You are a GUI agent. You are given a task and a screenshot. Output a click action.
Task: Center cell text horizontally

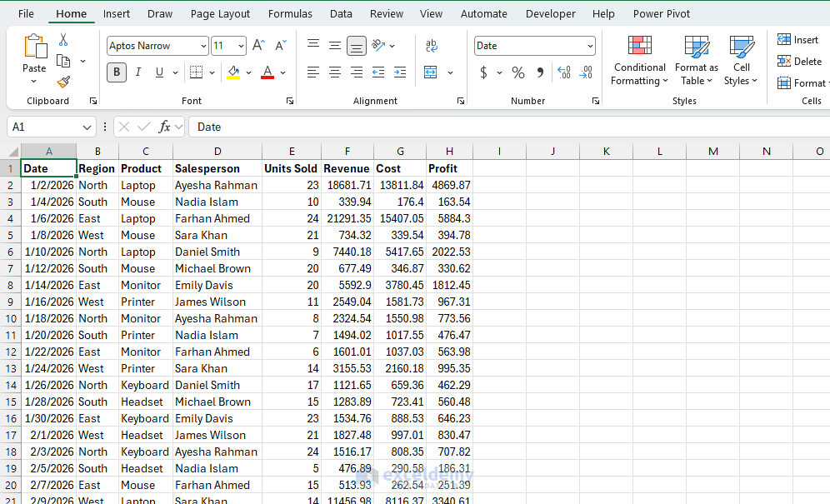pyautogui.click(x=335, y=72)
